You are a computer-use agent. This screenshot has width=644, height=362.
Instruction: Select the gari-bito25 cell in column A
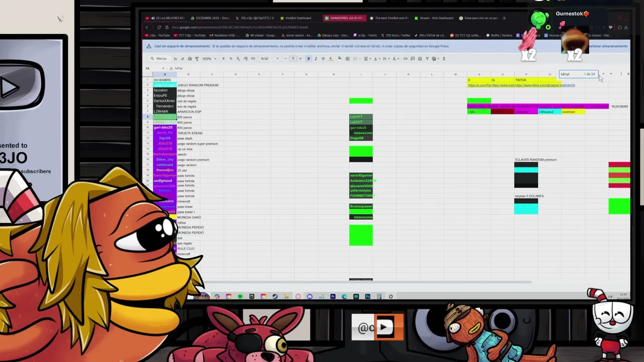(165, 128)
